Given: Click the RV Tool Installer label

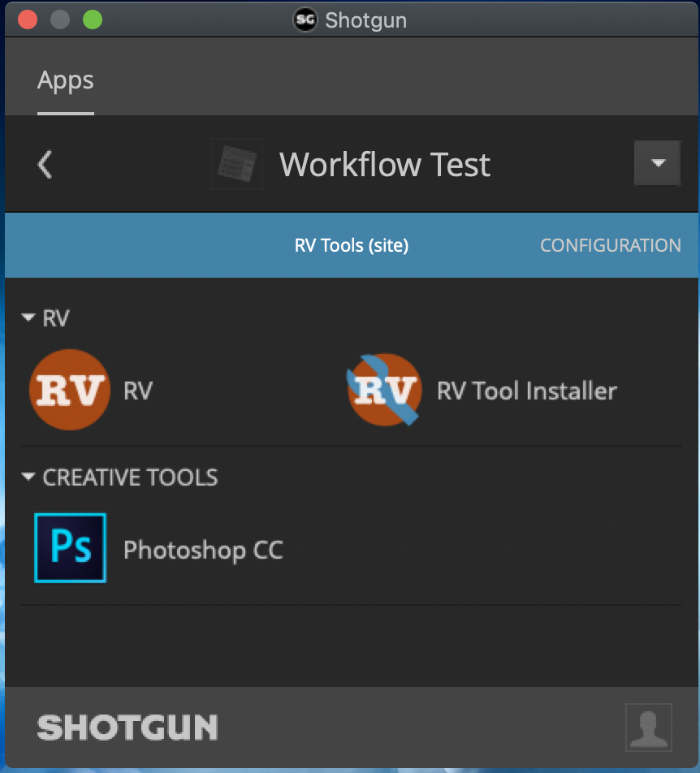Looking at the screenshot, I should (527, 391).
